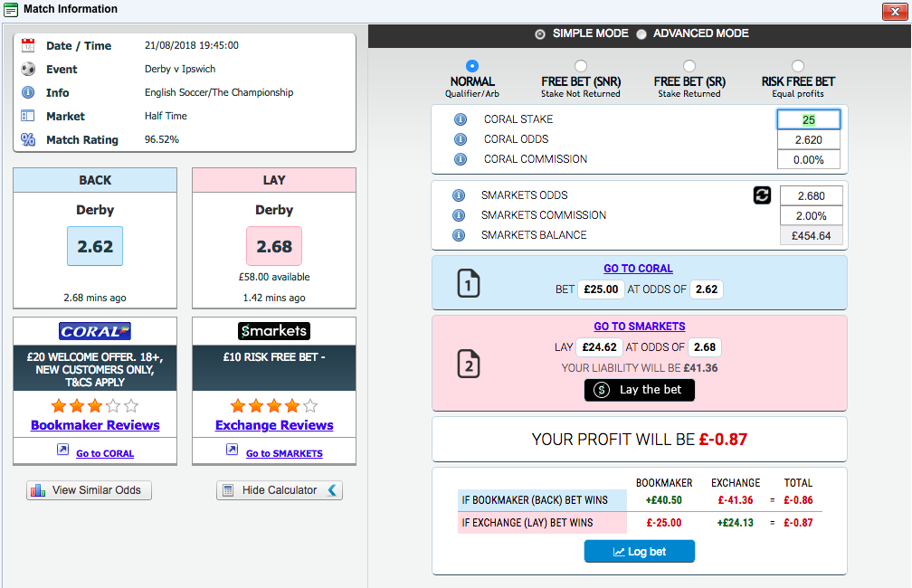Viewport: 912px width, 588px height.
Task: Click the Smarkets £10 Risk Free Bet banner
Action: (274, 367)
